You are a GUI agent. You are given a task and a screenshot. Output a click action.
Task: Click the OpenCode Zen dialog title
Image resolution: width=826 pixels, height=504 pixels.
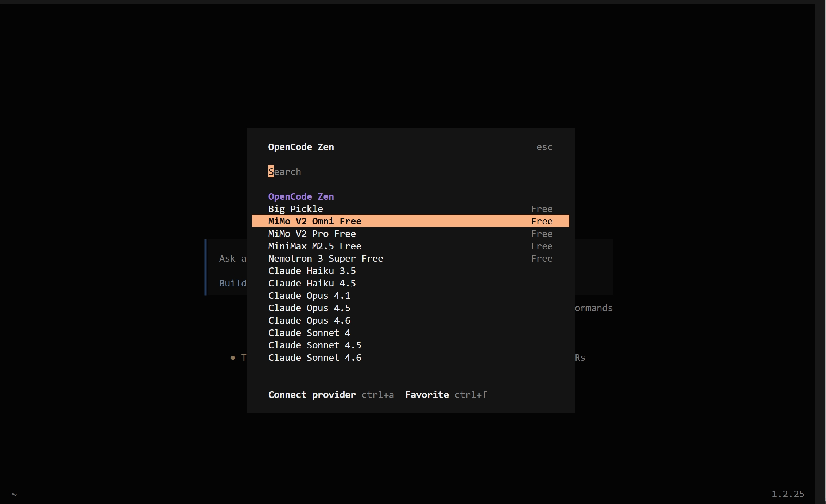point(301,147)
